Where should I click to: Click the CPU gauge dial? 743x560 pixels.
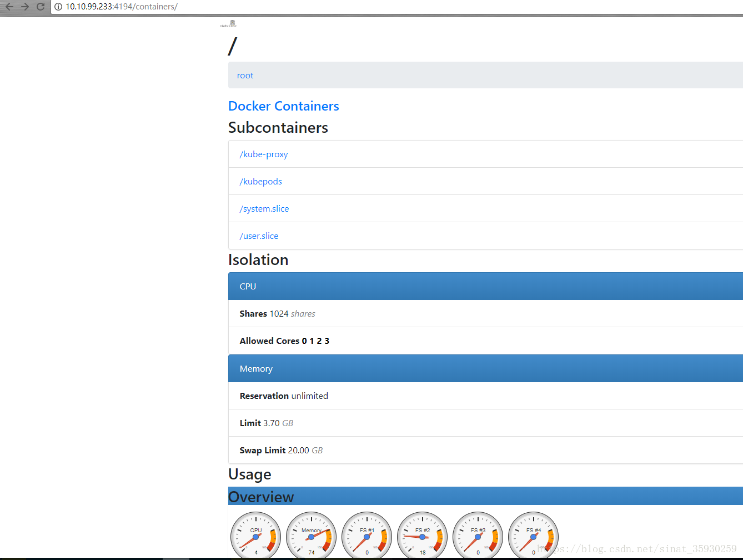point(255,536)
